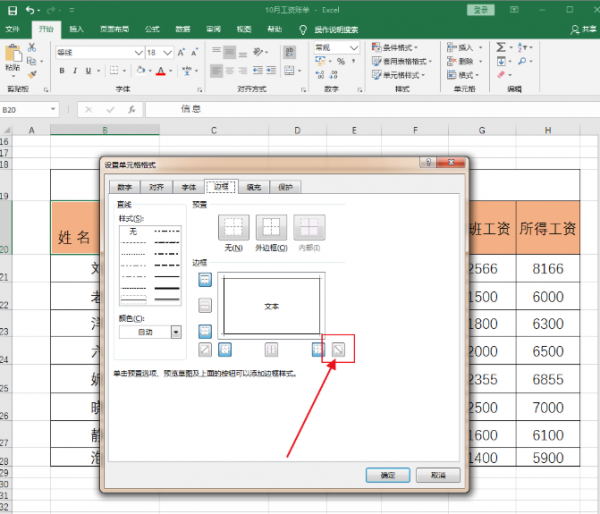Click the Cut scissors icon
Viewport: 600px width, 514px height.
(x=32, y=48)
